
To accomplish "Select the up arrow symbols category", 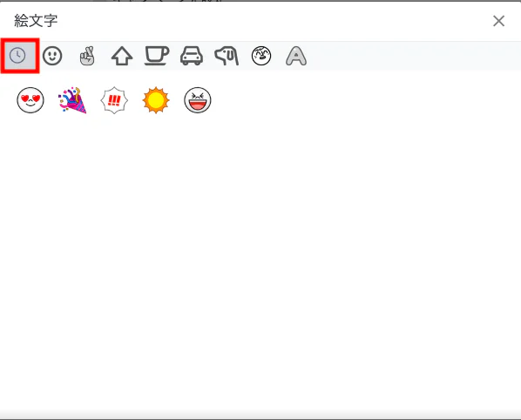I will pyautogui.click(x=122, y=56).
